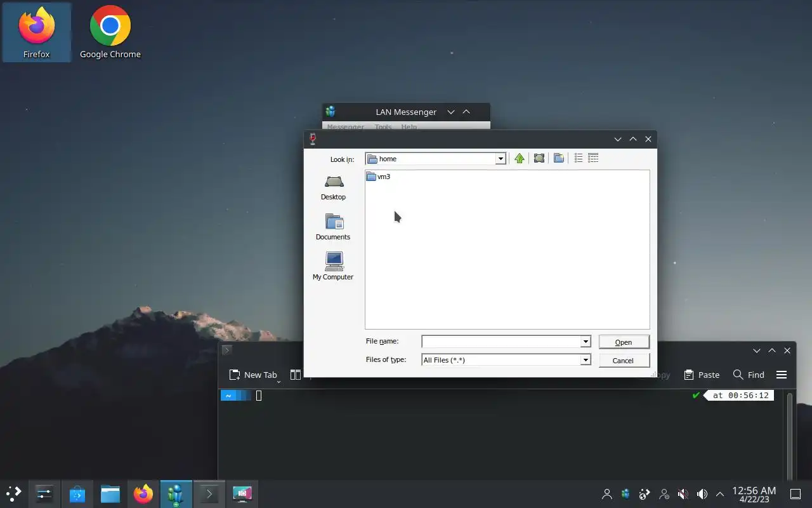The width and height of the screenshot is (812, 508).
Task: Open the globe network tray icon
Action: [x=645, y=493]
